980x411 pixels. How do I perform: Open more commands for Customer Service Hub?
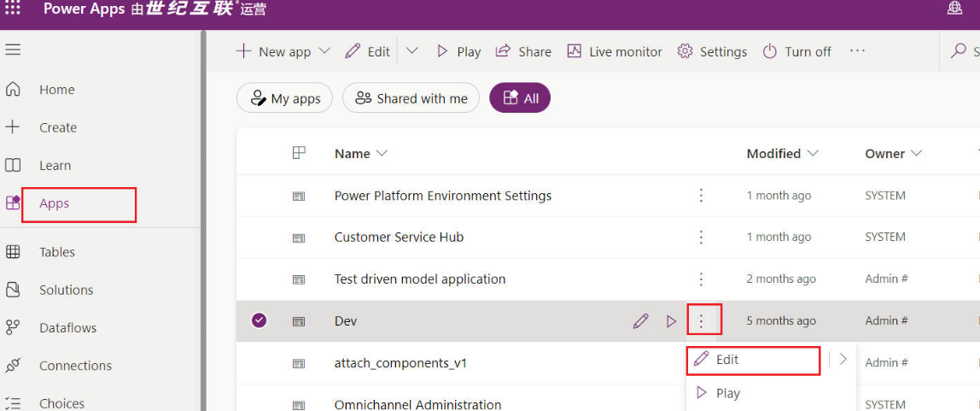pos(701,237)
